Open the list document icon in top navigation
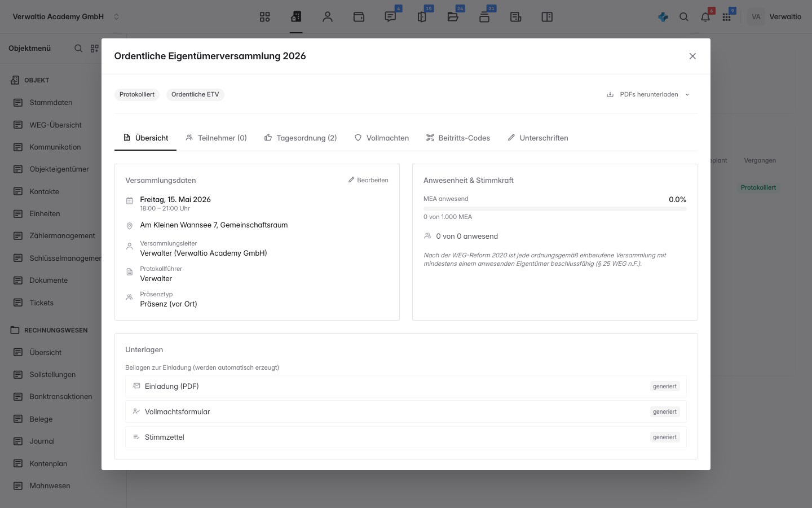The image size is (812, 508). click(x=515, y=17)
